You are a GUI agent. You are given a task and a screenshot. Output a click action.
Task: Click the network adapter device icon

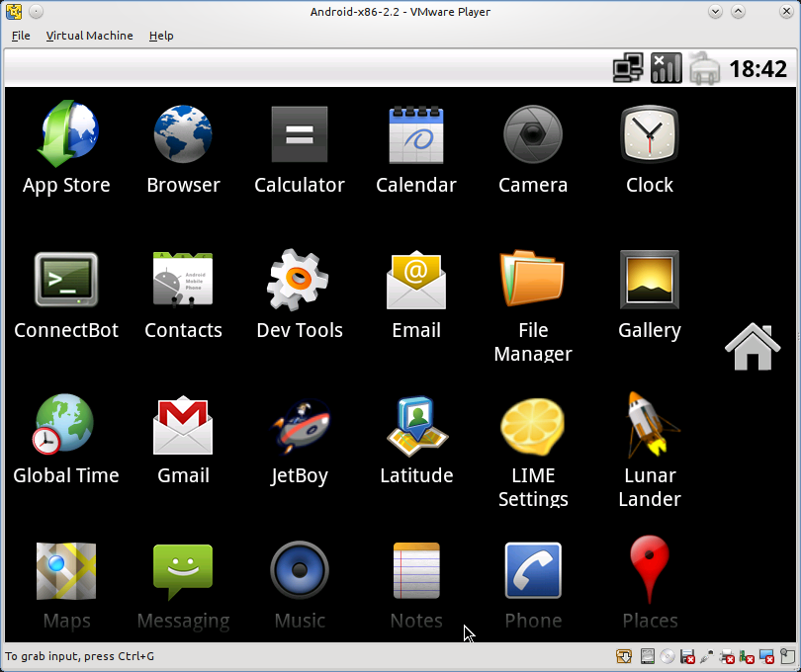coord(747,656)
